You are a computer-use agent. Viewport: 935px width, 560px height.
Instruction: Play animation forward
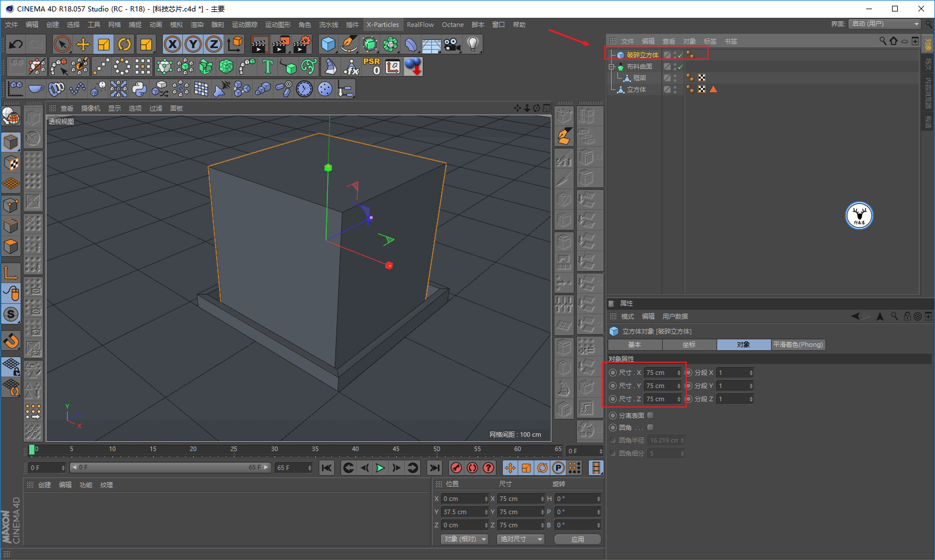click(x=380, y=468)
